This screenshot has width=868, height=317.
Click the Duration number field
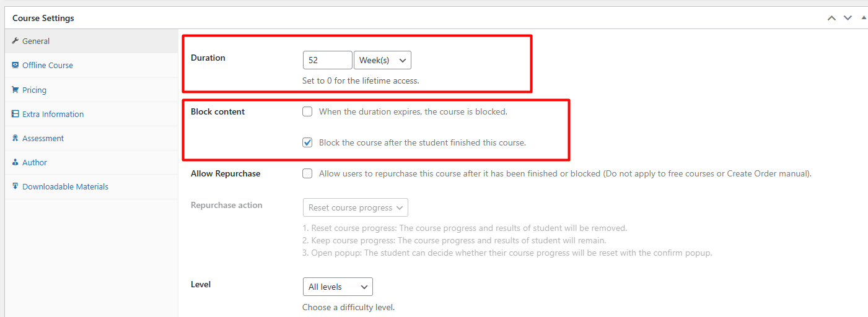pyautogui.click(x=328, y=60)
